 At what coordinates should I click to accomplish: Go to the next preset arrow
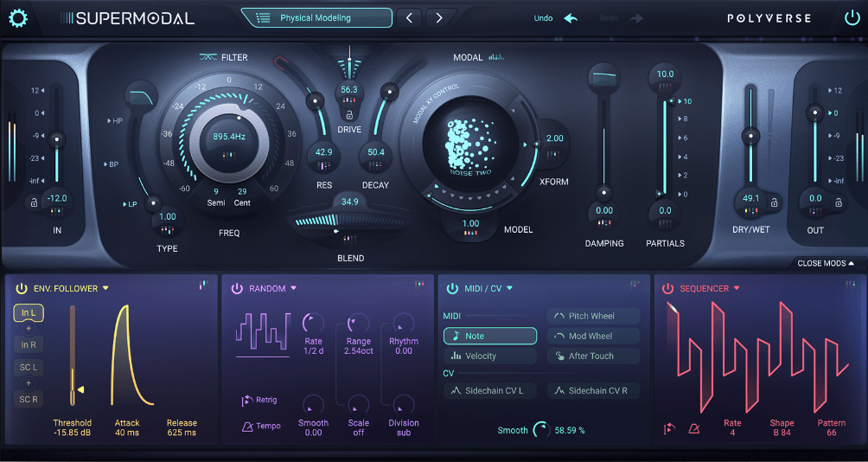(x=439, y=18)
